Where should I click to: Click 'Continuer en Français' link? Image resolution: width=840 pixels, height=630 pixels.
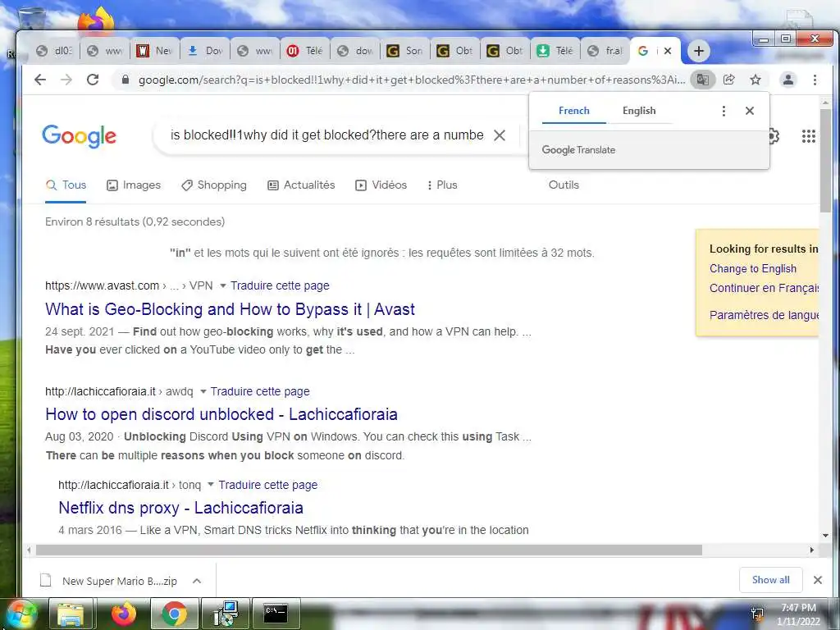pos(764,288)
